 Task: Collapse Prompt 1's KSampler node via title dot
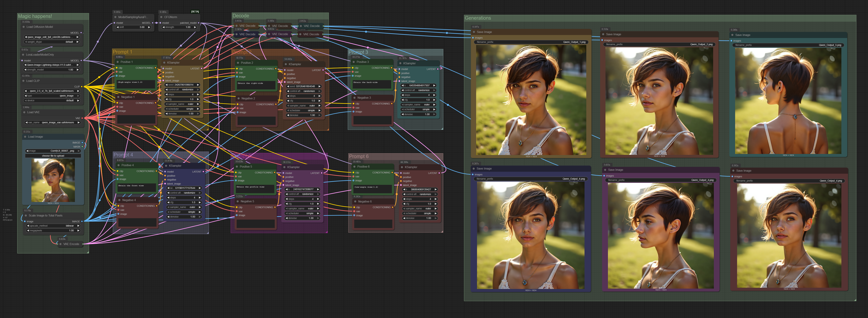click(x=164, y=62)
